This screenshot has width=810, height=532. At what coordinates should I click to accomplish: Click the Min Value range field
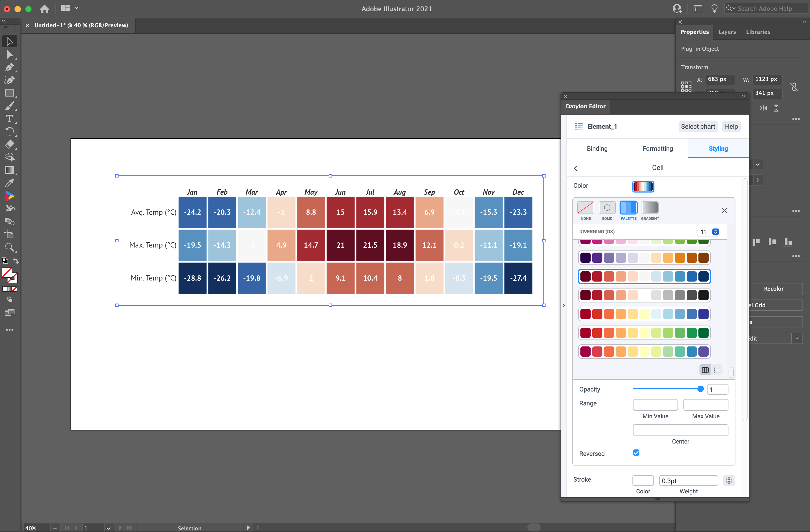(x=655, y=405)
